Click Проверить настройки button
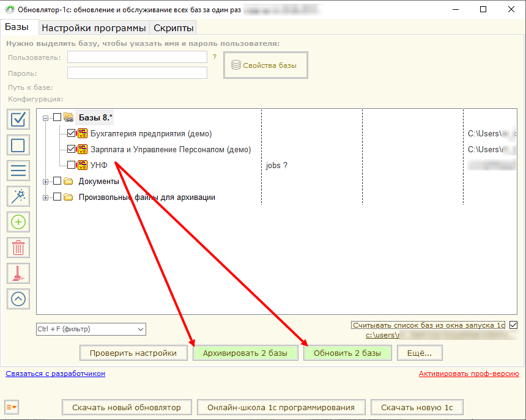 [133, 353]
